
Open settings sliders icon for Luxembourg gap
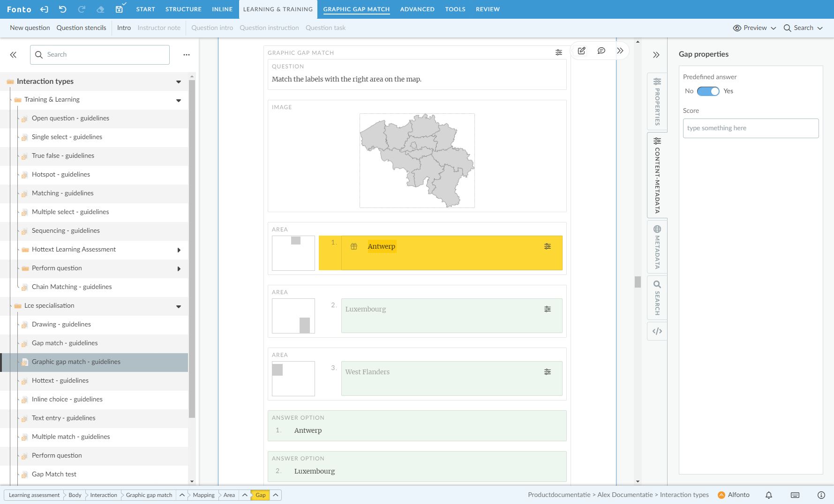547,309
